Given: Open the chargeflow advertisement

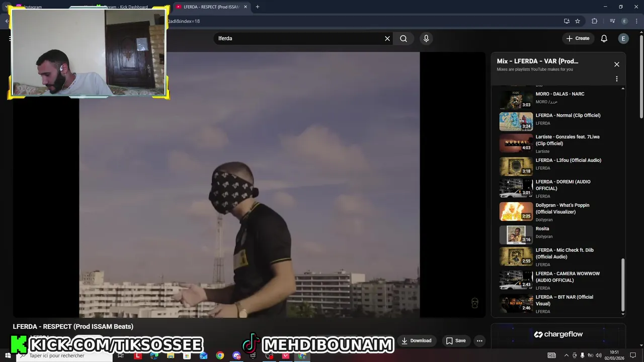Looking at the screenshot, I should click(x=558, y=334).
